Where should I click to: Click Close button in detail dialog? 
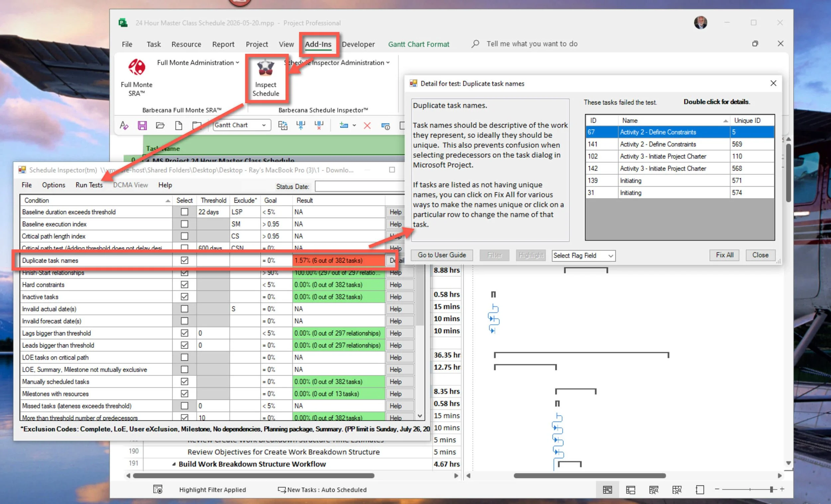760,255
